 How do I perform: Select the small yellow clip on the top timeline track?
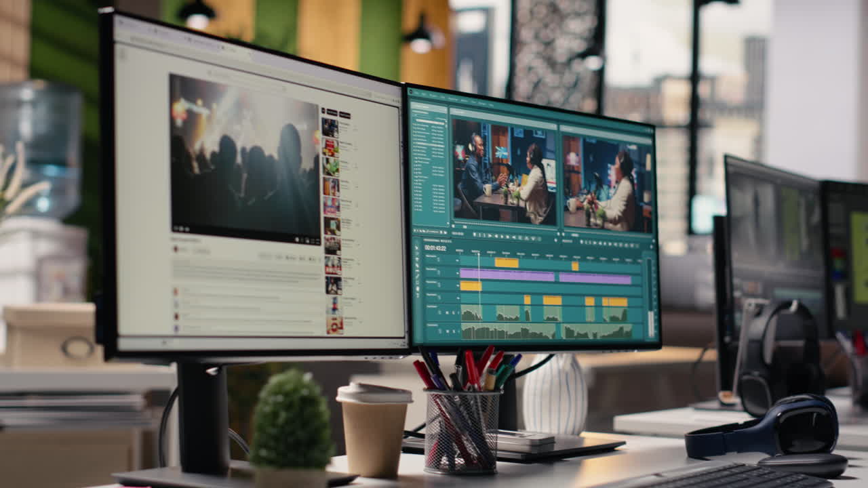click(575, 266)
